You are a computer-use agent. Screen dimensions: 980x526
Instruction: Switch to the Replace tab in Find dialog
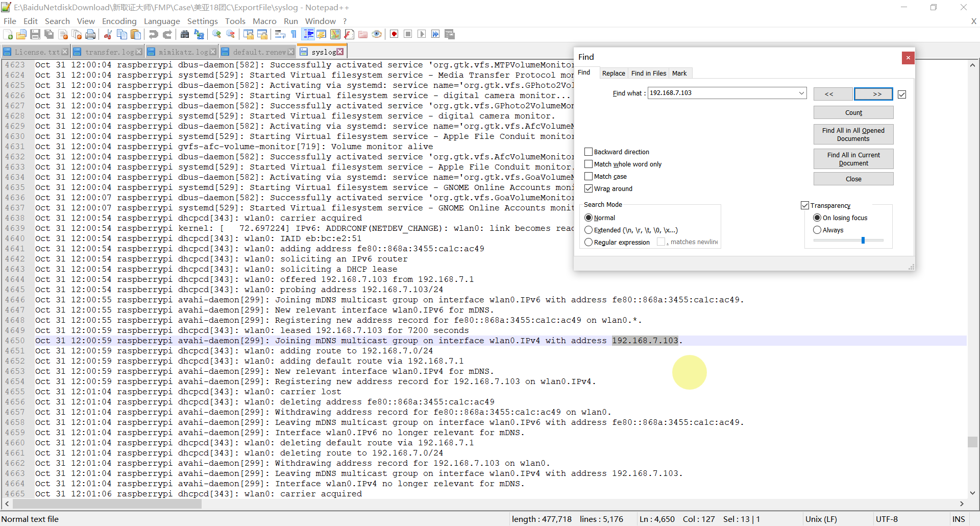point(614,73)
